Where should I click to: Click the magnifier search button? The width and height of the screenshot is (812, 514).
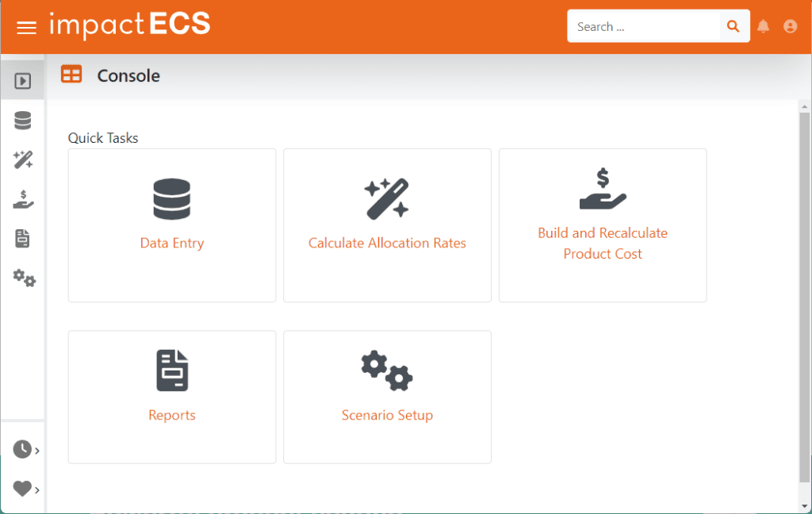pyautogui.click(x=734, y=27)
